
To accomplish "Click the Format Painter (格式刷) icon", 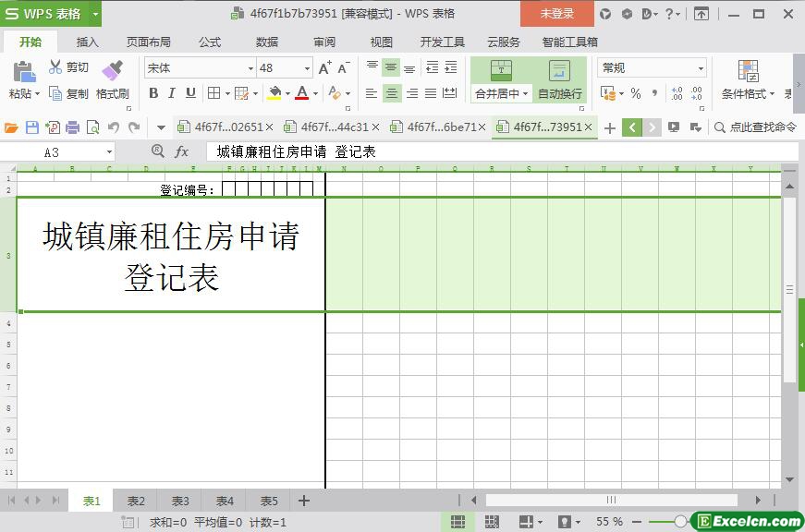I will [x=113, y=70].
